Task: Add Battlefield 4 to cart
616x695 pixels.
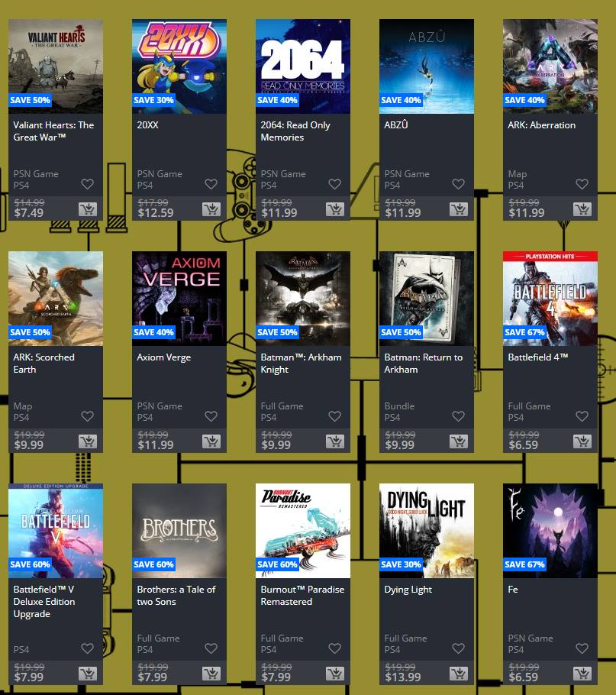Action: 582,441
